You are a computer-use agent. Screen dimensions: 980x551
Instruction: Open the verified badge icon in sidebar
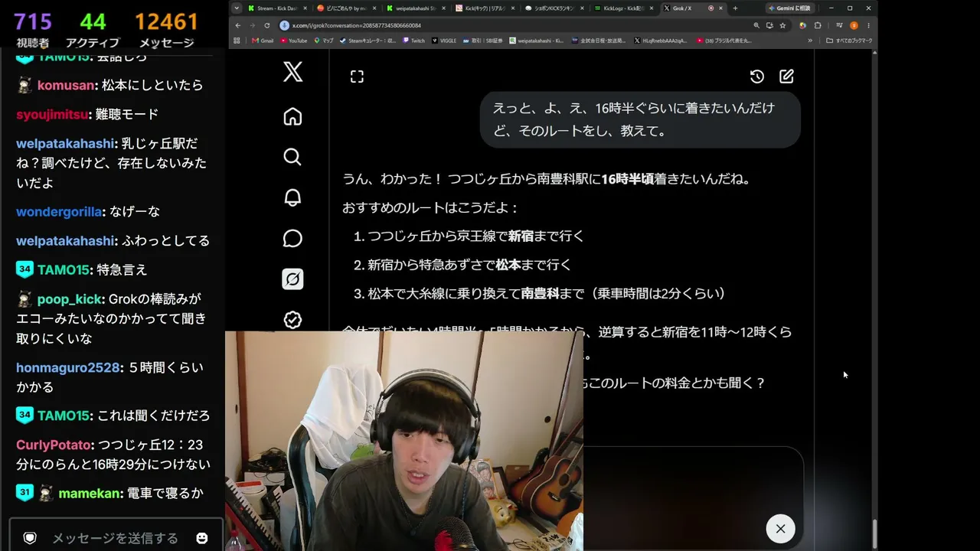click(292, 319)
